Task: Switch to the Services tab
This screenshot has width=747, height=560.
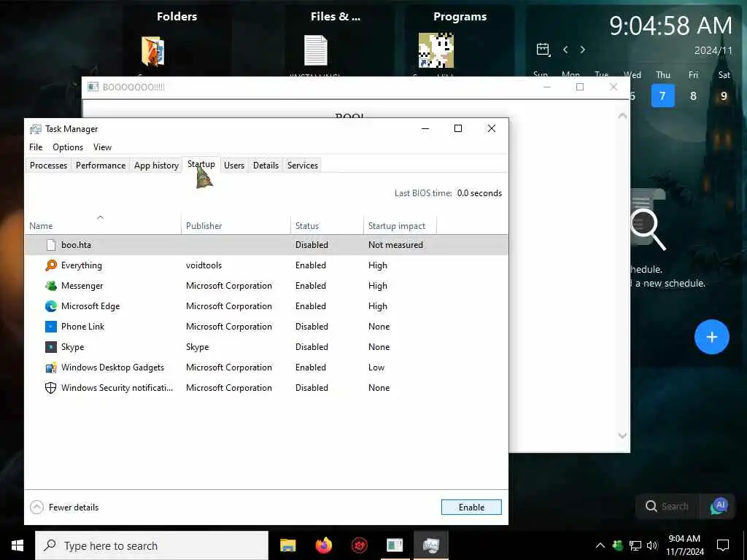Action: pyautogui.click(x=303, y=166)
